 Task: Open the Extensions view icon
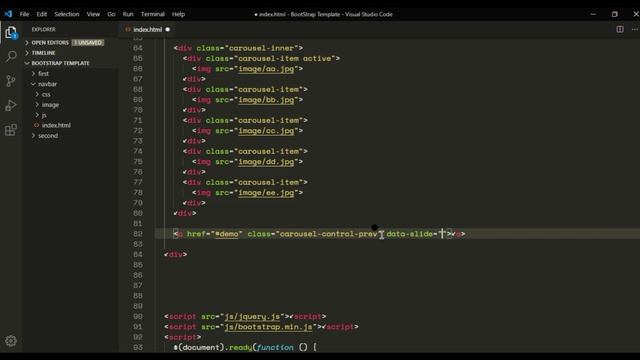(x=11, y=130)
